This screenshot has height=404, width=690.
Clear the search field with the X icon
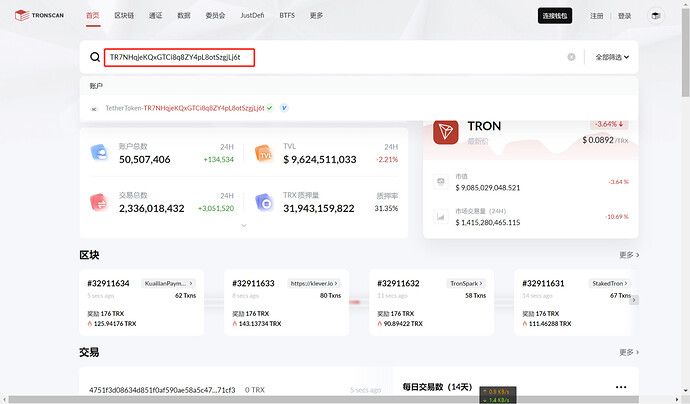coord(571,57)
